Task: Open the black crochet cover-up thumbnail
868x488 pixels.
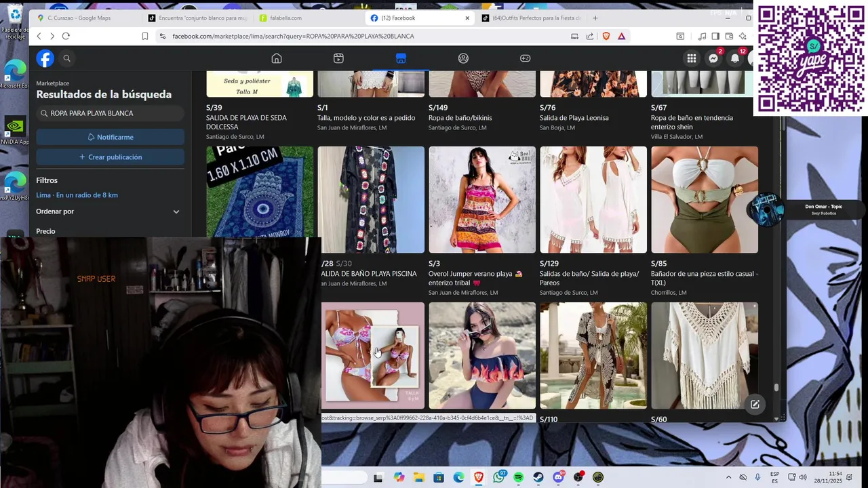Action: (371, 200)
